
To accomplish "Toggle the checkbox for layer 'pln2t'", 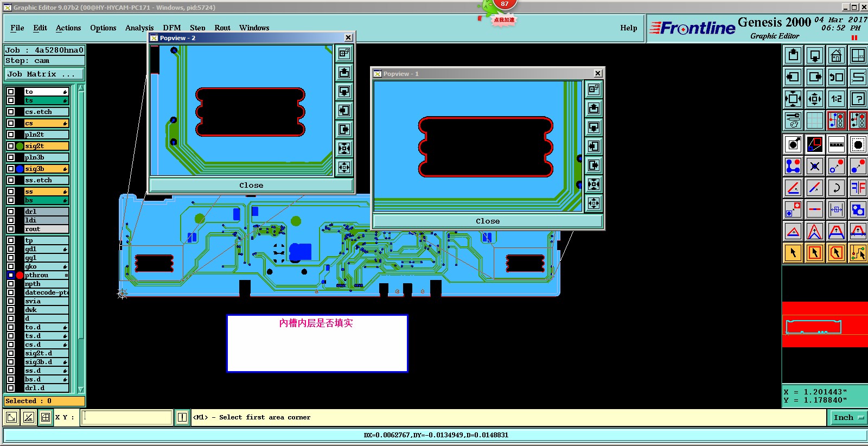I will click(x=11, y=135).
